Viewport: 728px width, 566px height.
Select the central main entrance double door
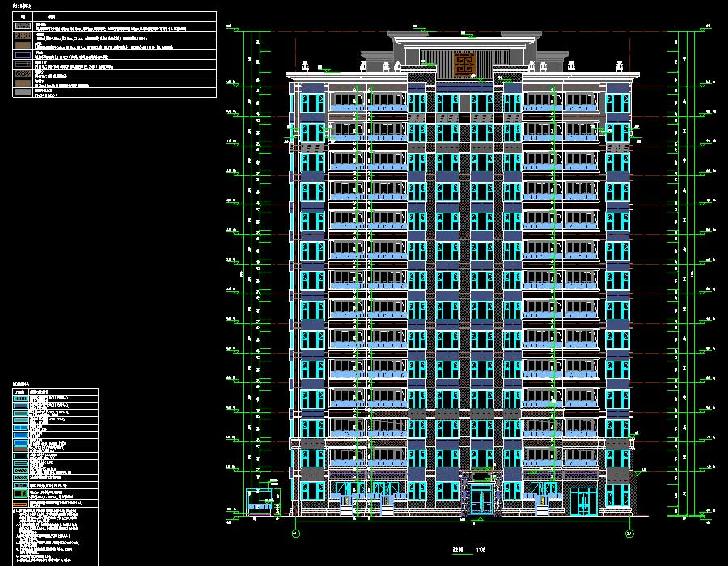[481, 501]
